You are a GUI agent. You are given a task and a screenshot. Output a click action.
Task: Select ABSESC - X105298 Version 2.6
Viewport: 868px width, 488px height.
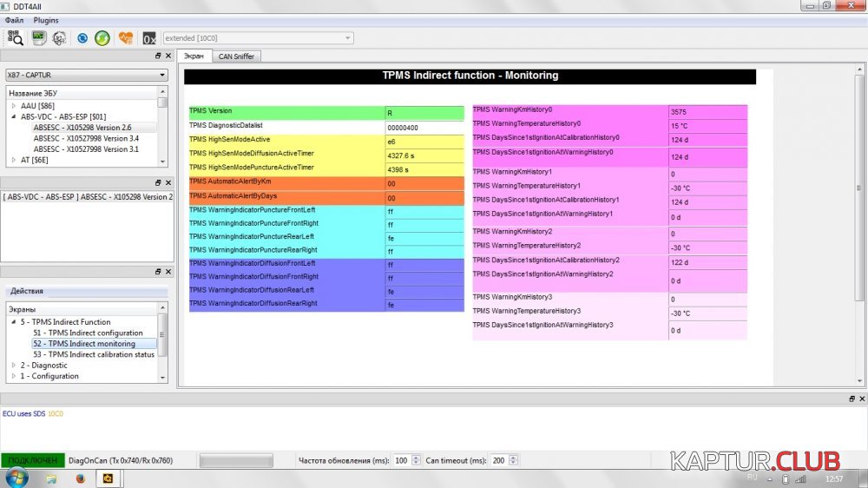(x=82, y=128)
